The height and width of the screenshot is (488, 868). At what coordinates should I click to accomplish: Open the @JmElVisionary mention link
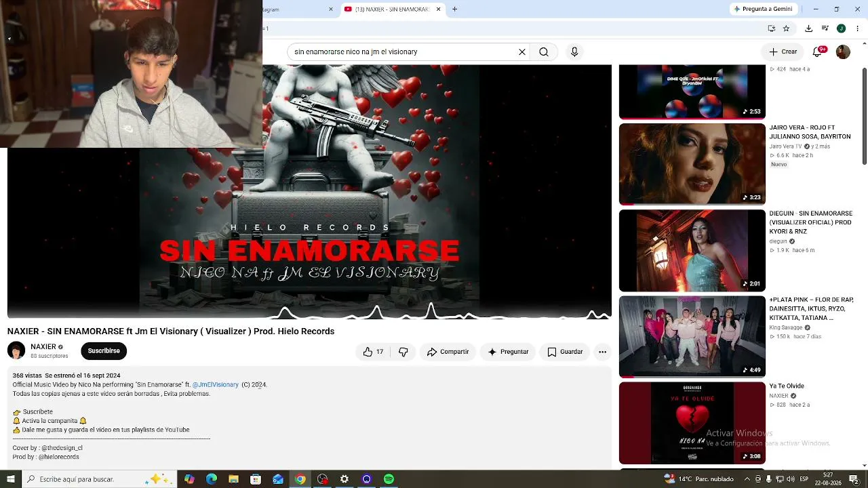[216, 384]
